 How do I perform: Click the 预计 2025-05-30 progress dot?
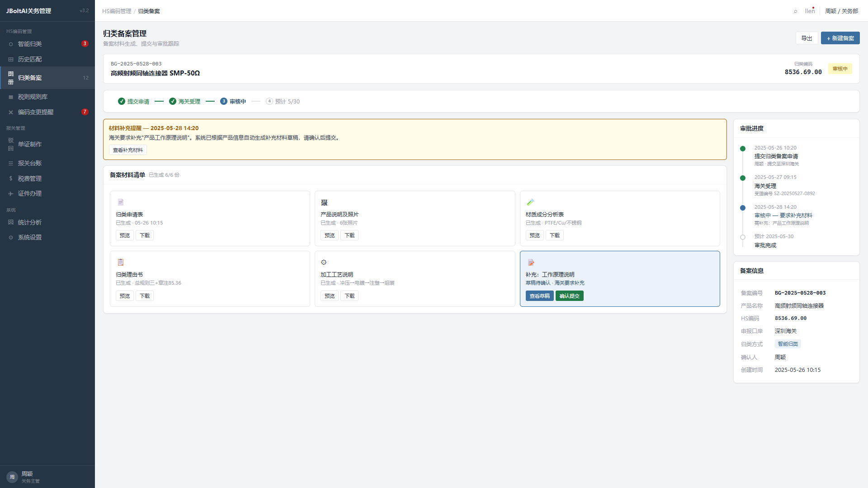pos(743,237)
